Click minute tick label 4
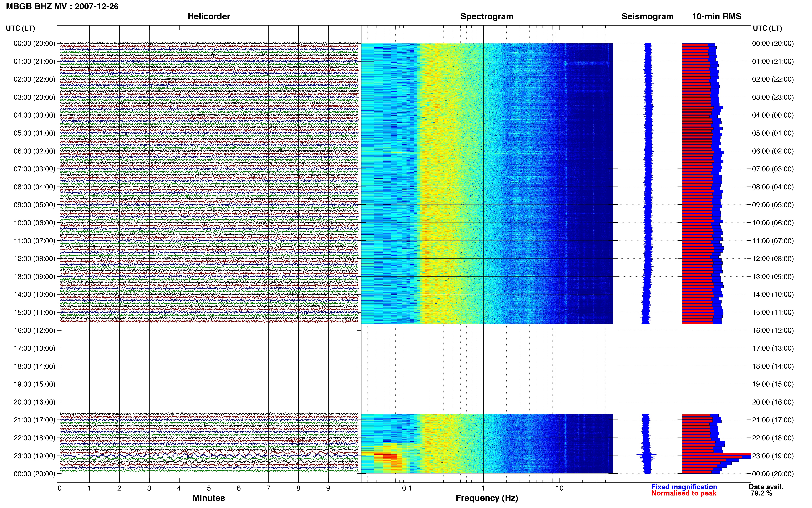 tap(179, 488)
